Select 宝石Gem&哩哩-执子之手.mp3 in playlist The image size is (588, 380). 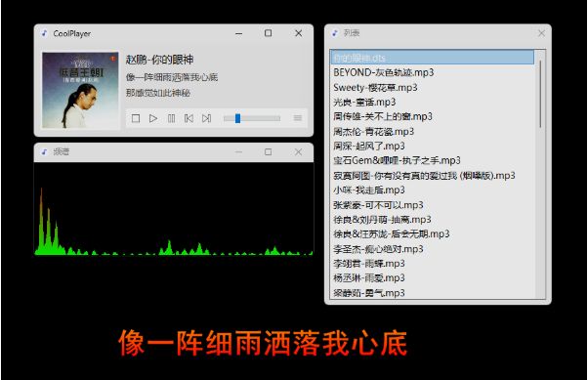coord(433,160)
